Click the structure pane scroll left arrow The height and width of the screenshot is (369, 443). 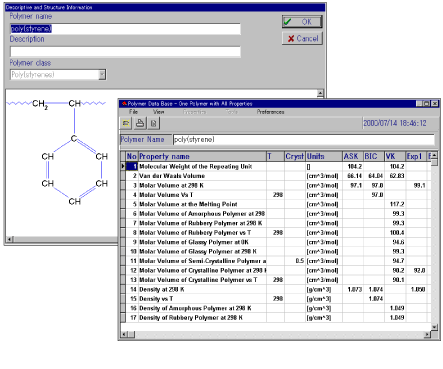[x=10, y=239]
